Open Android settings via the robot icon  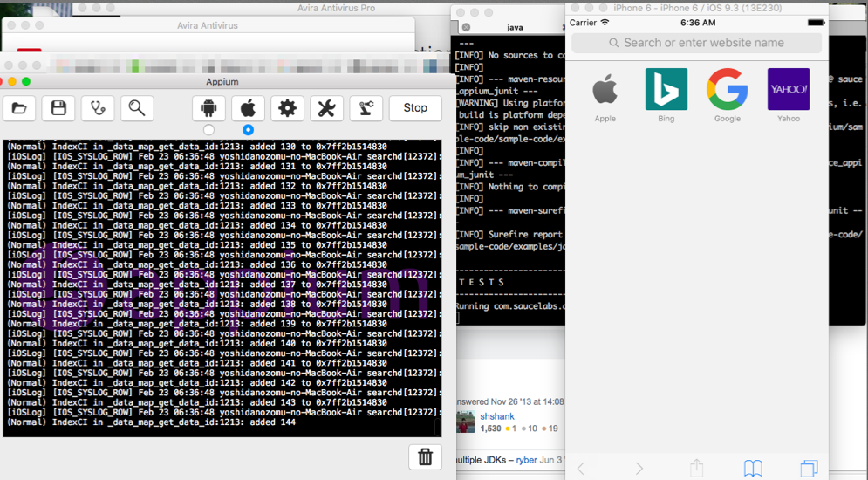(208, 108)
